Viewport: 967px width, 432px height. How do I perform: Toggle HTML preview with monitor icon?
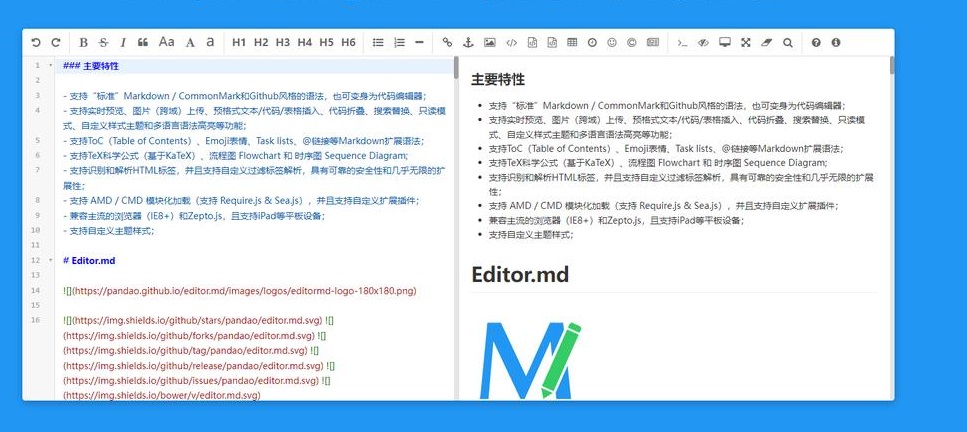pyautogui.click(x=725, y=43)
